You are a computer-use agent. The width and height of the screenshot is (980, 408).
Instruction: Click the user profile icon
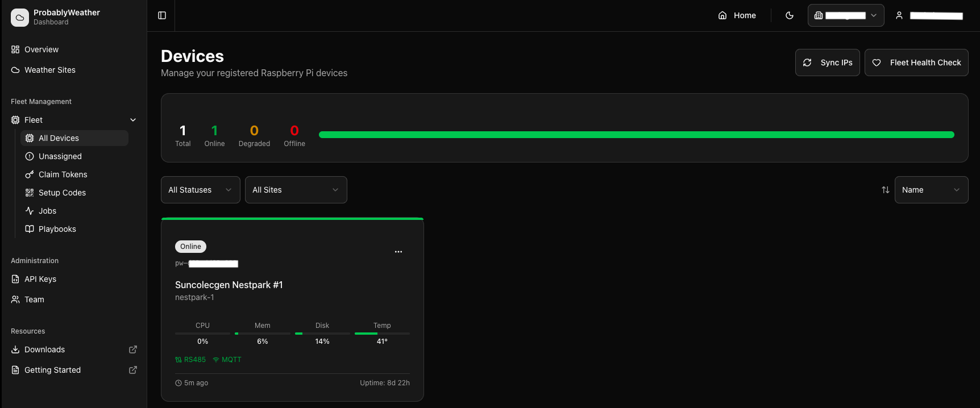(899, 15)
